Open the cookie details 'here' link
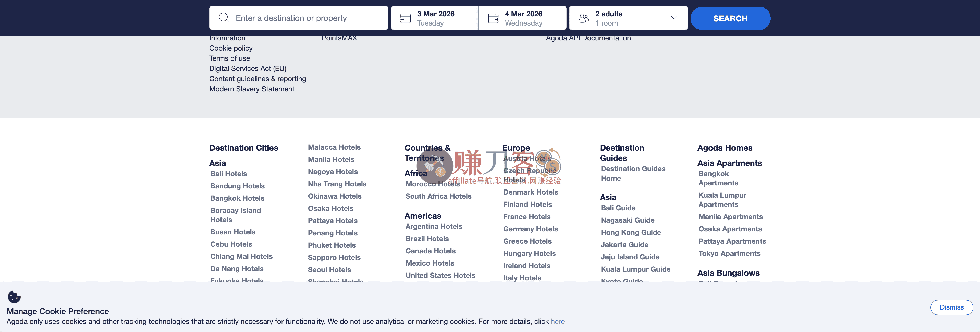 pyautogui.click(x=557, y=321)
